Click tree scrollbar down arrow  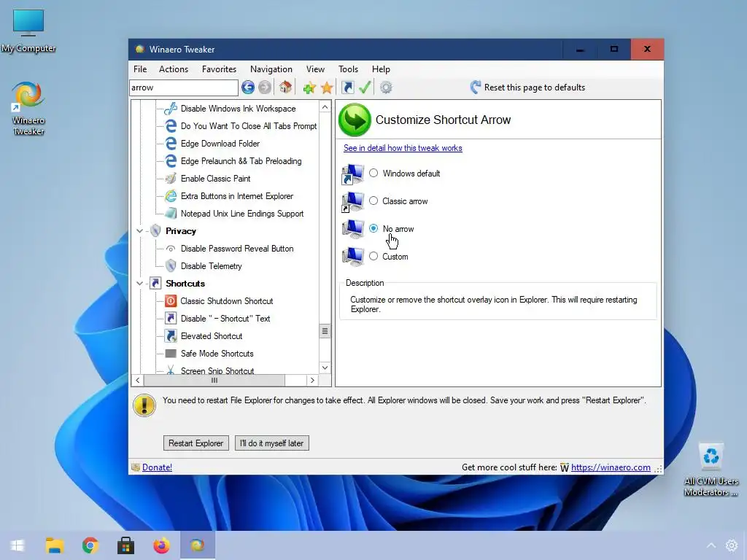pyautogui.click(x=325, y=367)
